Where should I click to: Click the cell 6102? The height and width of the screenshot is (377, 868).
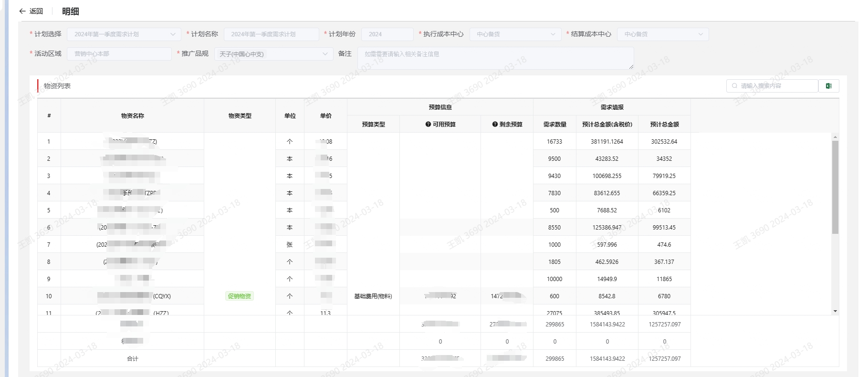[664, 210]
